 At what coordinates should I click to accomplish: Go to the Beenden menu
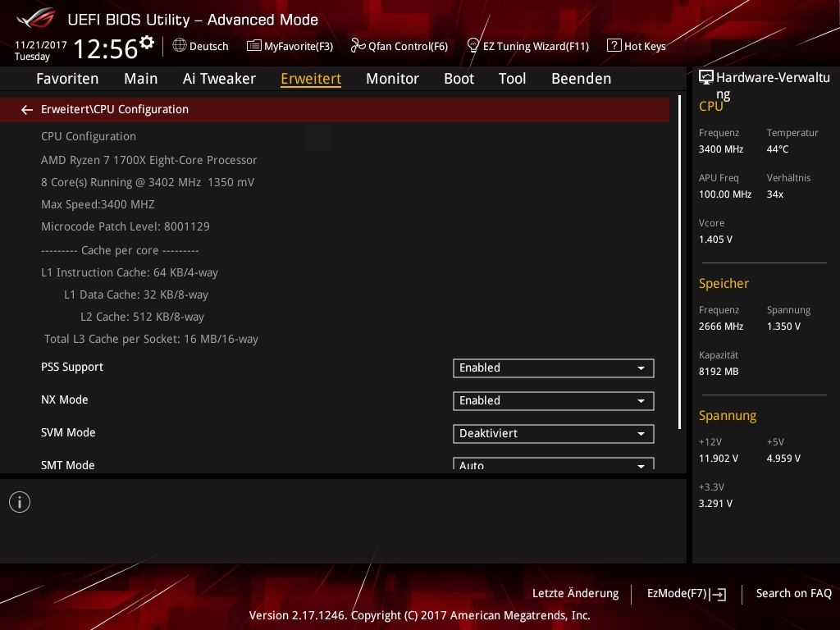click(x=581, y=79)
